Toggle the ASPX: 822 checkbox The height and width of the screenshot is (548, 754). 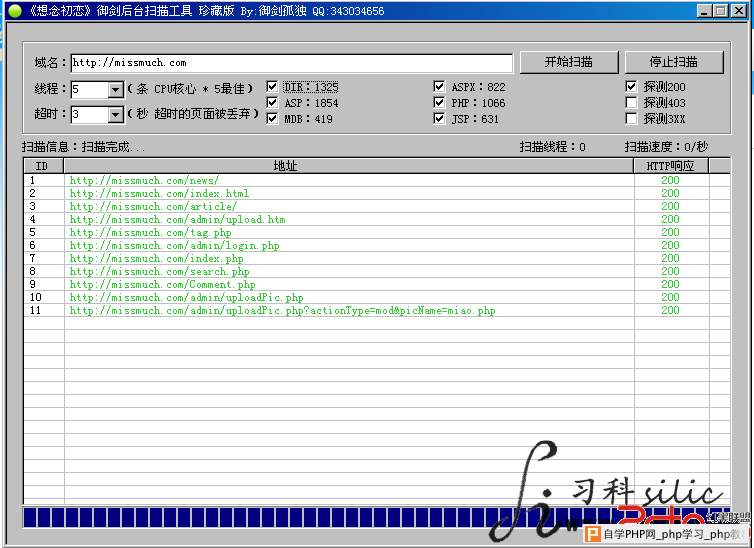pyautogui.click(x=439, y=87)
